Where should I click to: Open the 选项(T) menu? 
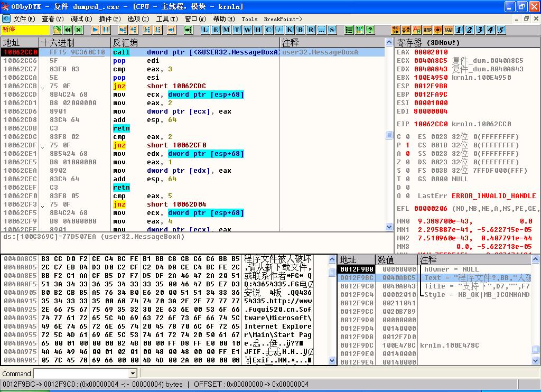pos(138,19)
